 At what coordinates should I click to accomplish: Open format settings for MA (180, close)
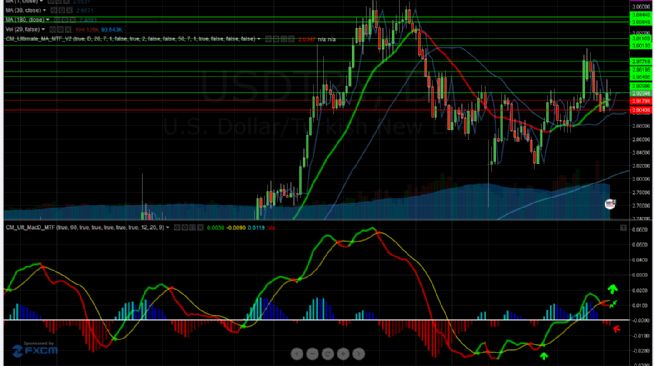point(65,20)
